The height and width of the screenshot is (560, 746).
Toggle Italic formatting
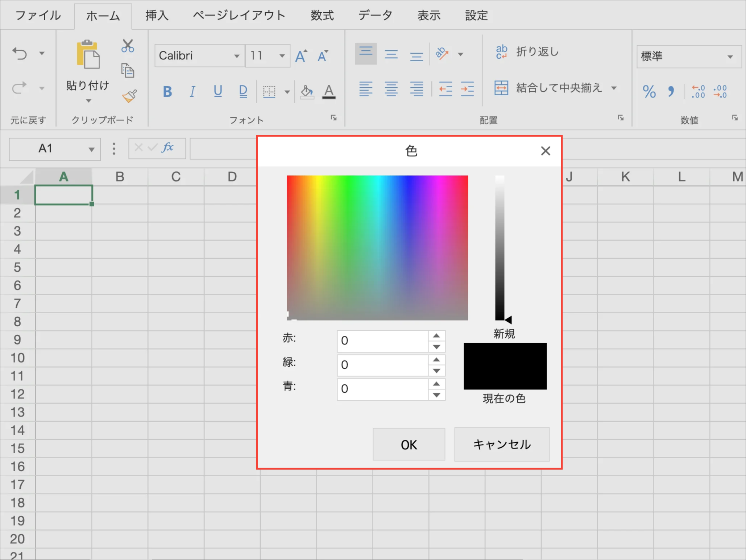[192, 91]
